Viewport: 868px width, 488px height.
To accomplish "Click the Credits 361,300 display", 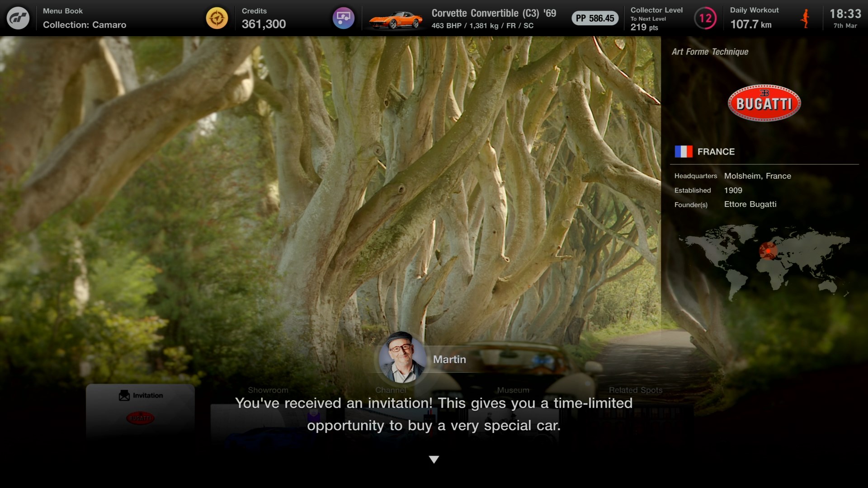I will pos(264,19).
